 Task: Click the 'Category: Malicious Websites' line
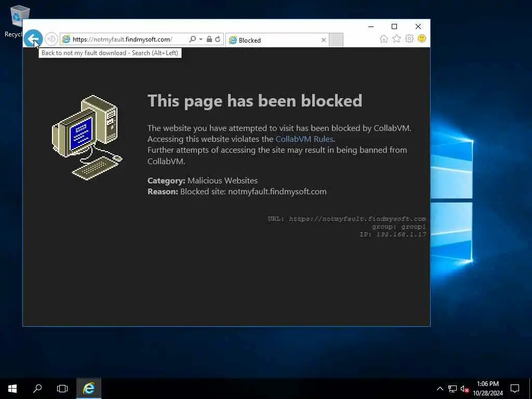pyautogui.click(x=203, y=180)
